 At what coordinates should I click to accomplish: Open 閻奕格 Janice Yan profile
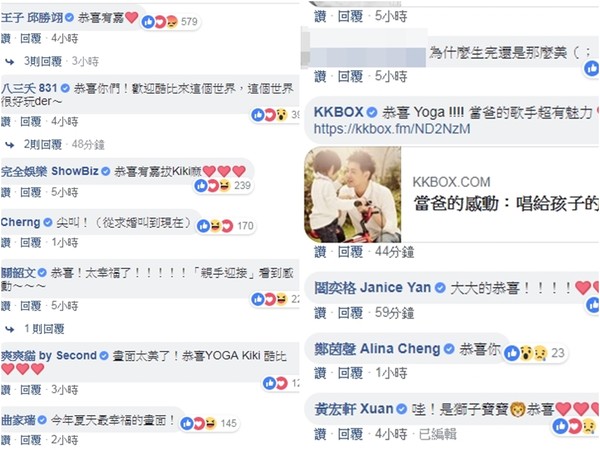click(x=372, y=288)
